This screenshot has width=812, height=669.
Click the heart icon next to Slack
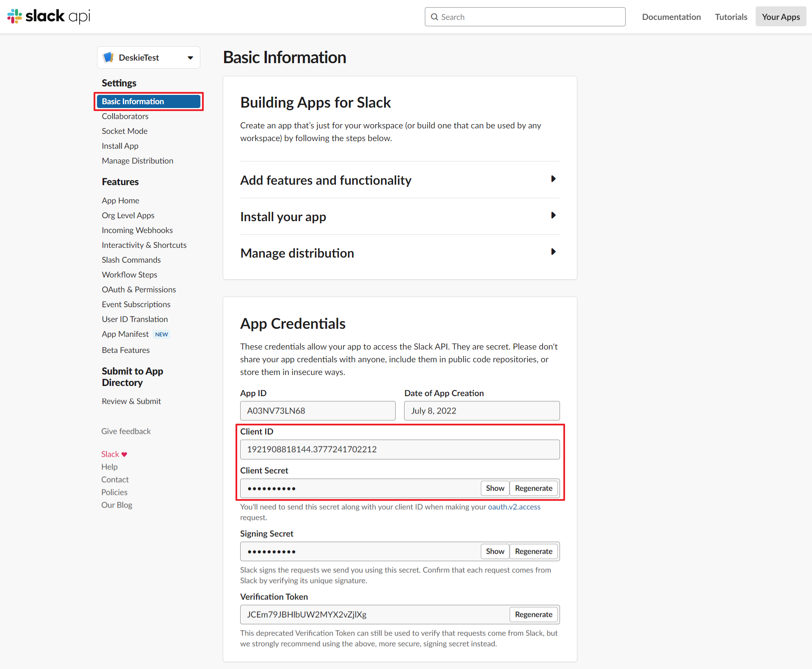[x=124, y=454]
